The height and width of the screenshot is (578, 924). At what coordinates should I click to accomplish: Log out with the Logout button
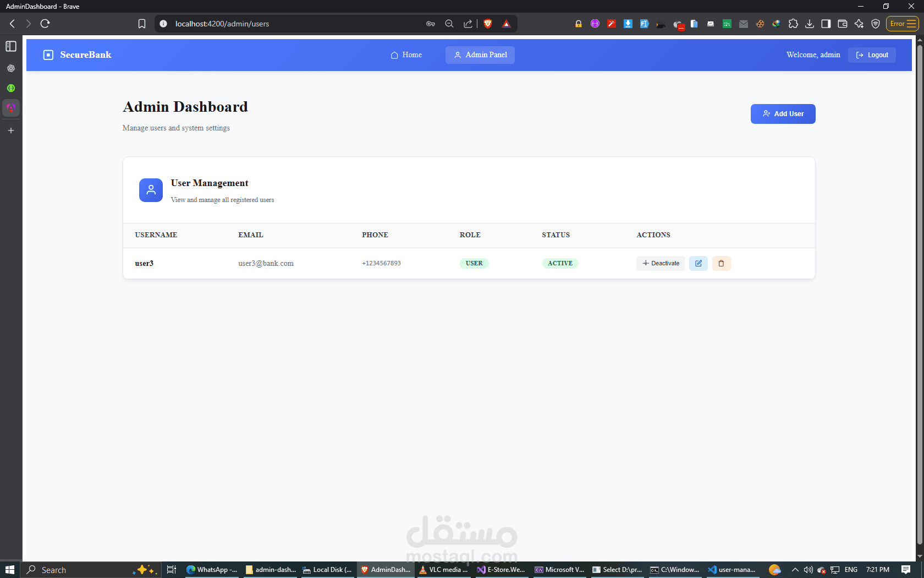tap(872, 55)
